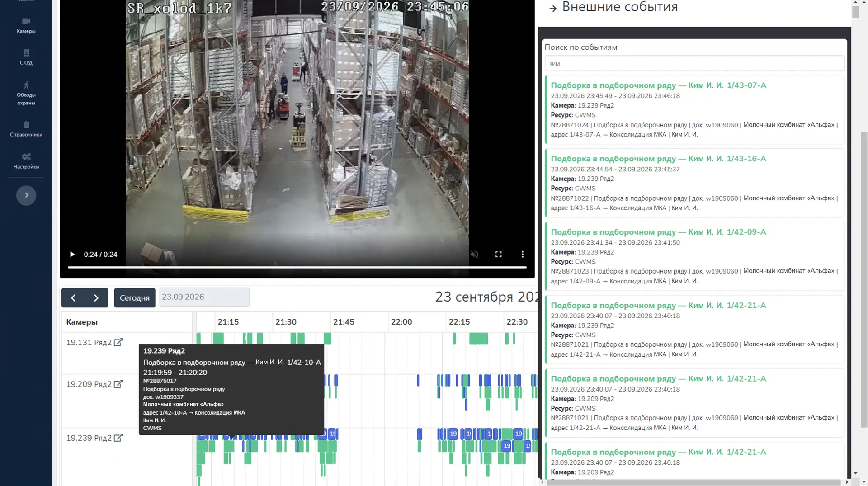868x486 pixels.
Task: Click the event search field containing 'ким'
Action: pos(694,63)
